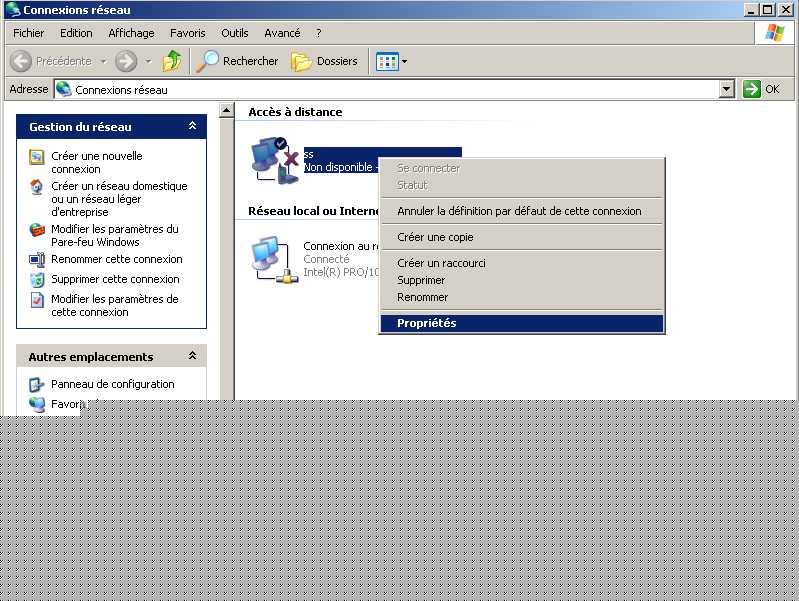Open the Avancé menu
The height and width of the screenshot is (601, 799).
click(x=282, y=33)
